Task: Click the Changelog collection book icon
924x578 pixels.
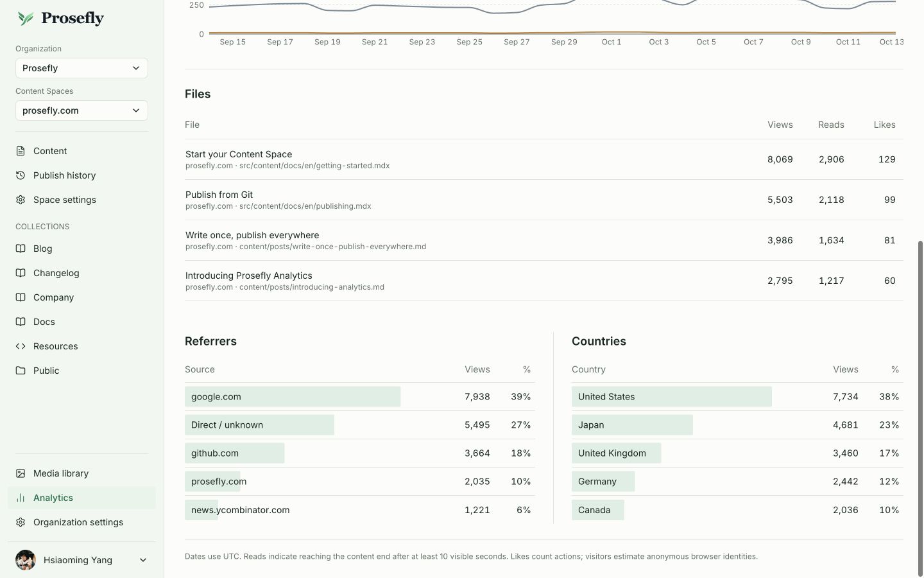Action: [21, 273]
